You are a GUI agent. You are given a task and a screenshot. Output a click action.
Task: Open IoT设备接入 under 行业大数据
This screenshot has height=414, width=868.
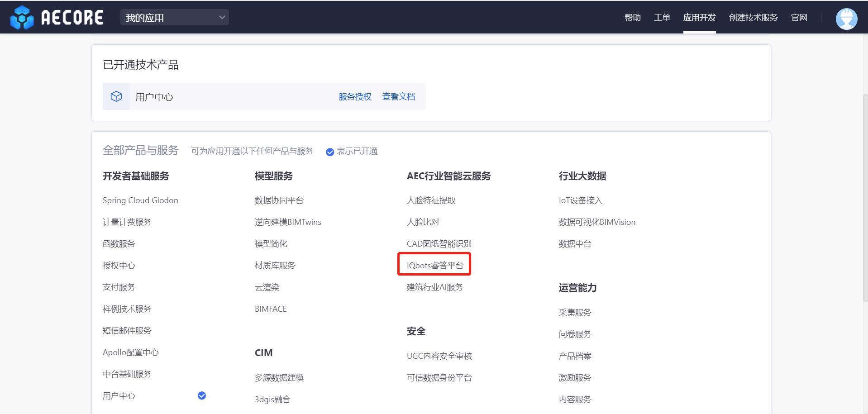(580, 200)
